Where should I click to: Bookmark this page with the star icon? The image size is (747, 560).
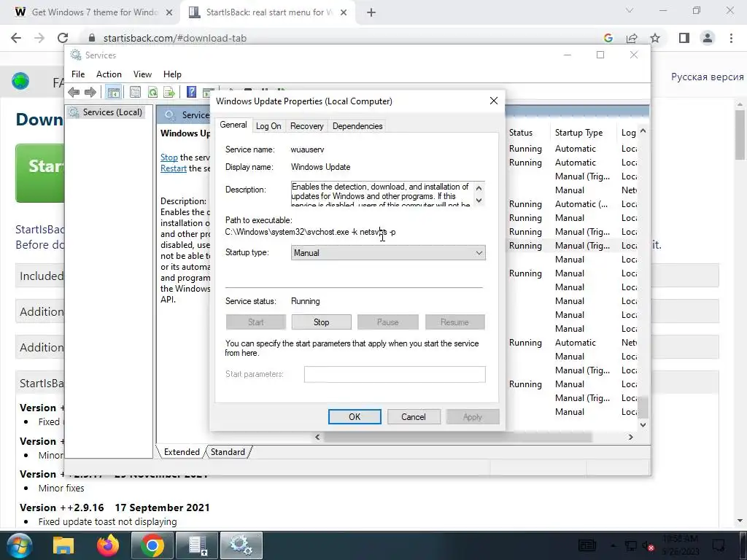pos(656,38)
